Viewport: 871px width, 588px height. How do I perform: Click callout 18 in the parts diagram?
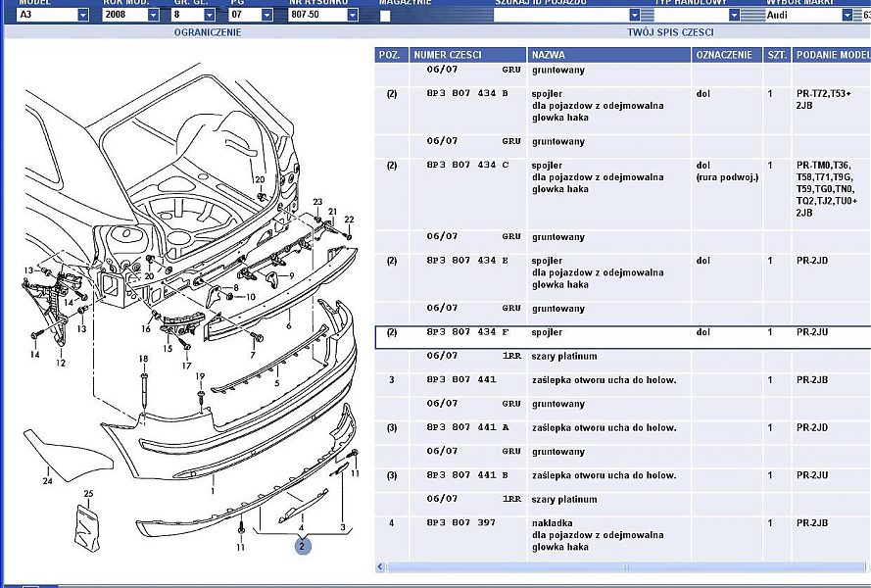[x=143, y=359]
